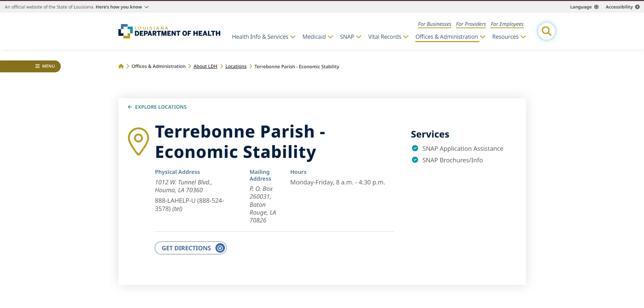The height and width of the screenshot is (308, 644).
Task: Click the Physical Address heading
Action: point(177,172)
